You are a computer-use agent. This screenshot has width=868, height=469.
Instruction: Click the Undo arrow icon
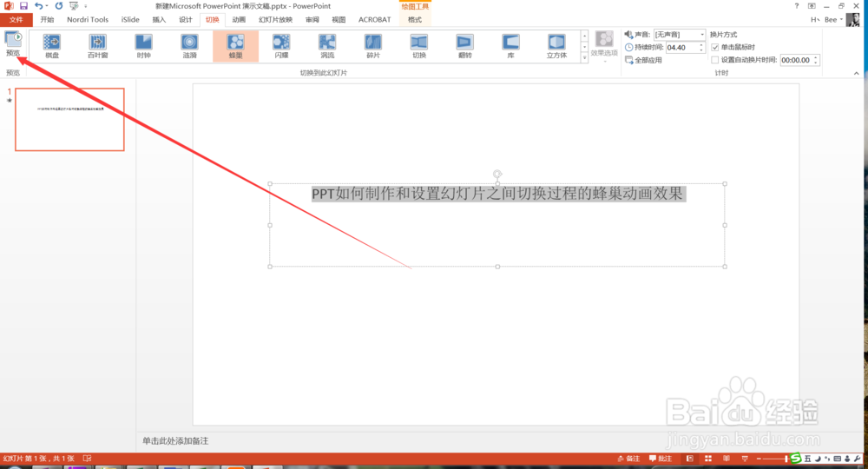(x=38, y=5)
